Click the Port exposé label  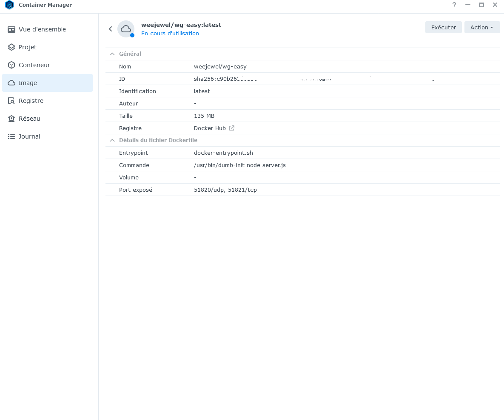point(136,190)
